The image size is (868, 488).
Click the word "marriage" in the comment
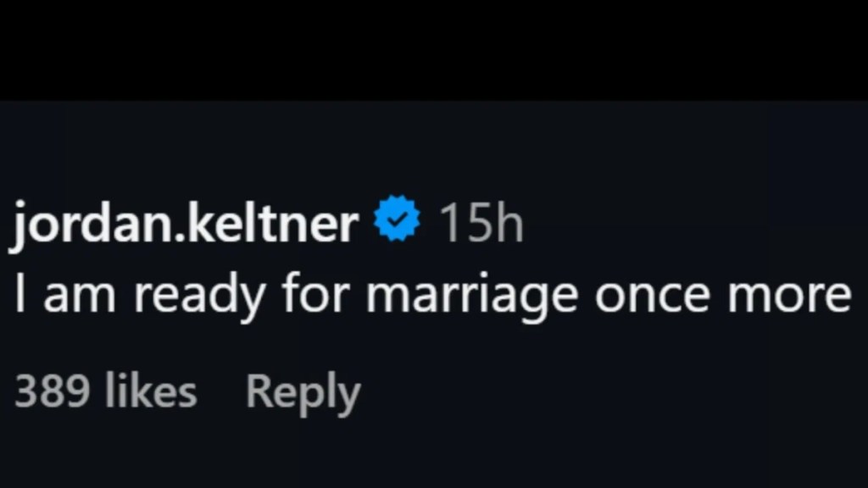point(473,297)
